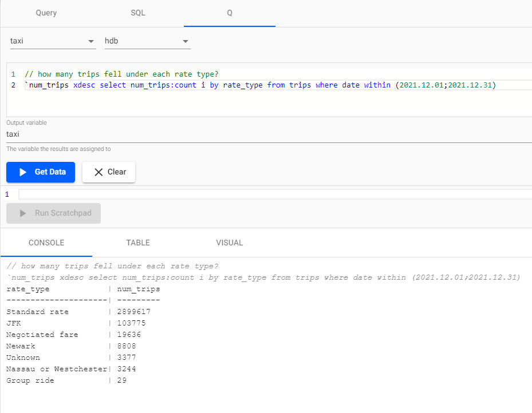Switch to the SQL tab
The width and height of the screenshot is (532, 413).
click(x=138, y=13)
